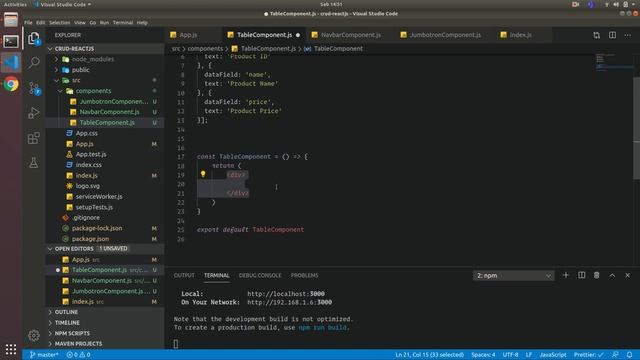
Task: Open the Extensions view icon
Action: [x=34, y=138]
